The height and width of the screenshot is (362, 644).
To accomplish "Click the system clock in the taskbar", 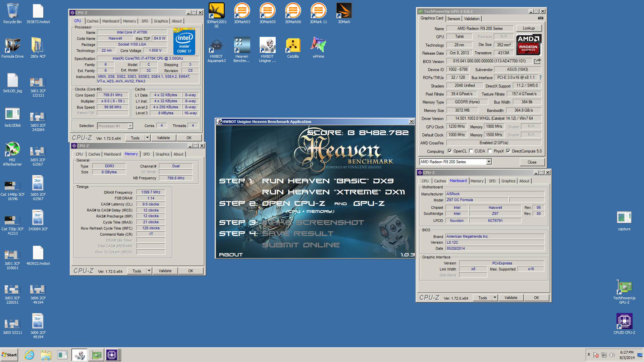I will click(x=627, y=355).
